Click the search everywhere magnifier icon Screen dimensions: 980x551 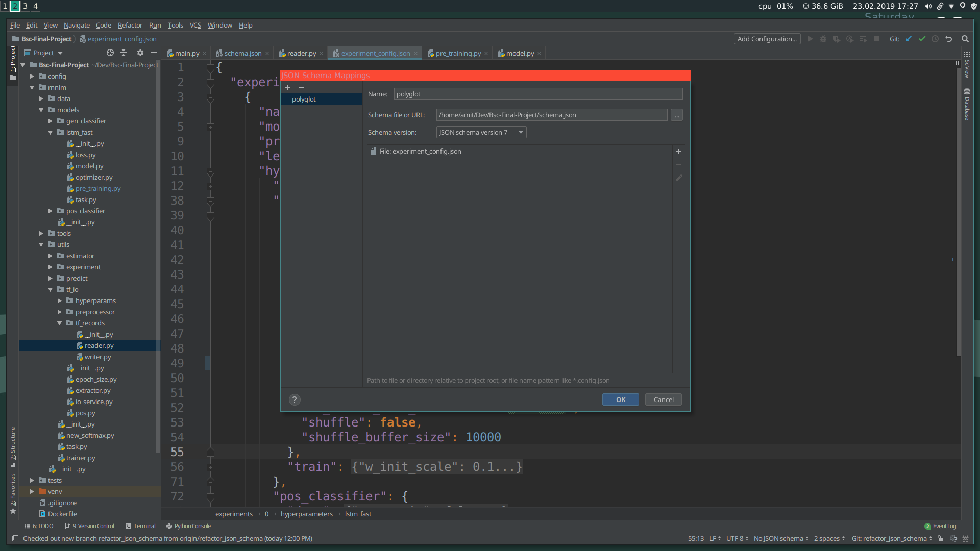965,39
